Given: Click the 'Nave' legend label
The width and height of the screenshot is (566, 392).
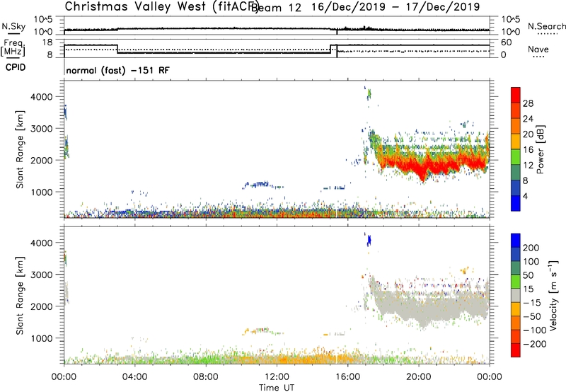Looking at the screenshot, I should click(x=538, y=49).
